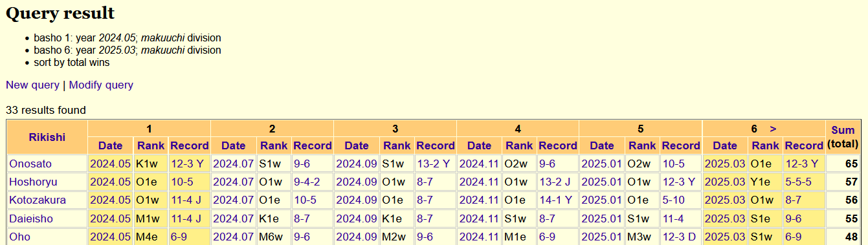Image resolution: width=868 pixels, height=245 pixels.
Task: Select Oho's M6w rank cell
Action: pyautogui.click(x=274, y=237)
